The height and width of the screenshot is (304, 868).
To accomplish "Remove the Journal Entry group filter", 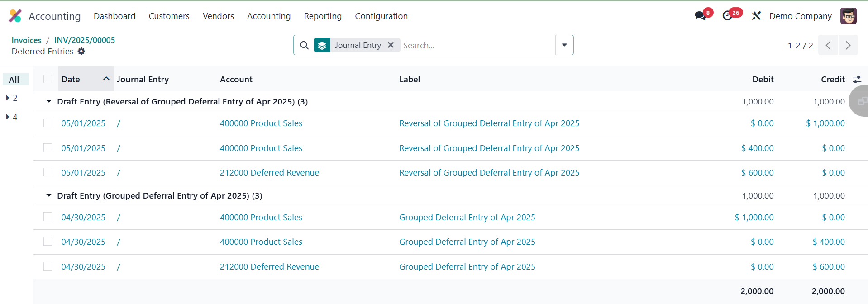I will [x=391, y=45].
